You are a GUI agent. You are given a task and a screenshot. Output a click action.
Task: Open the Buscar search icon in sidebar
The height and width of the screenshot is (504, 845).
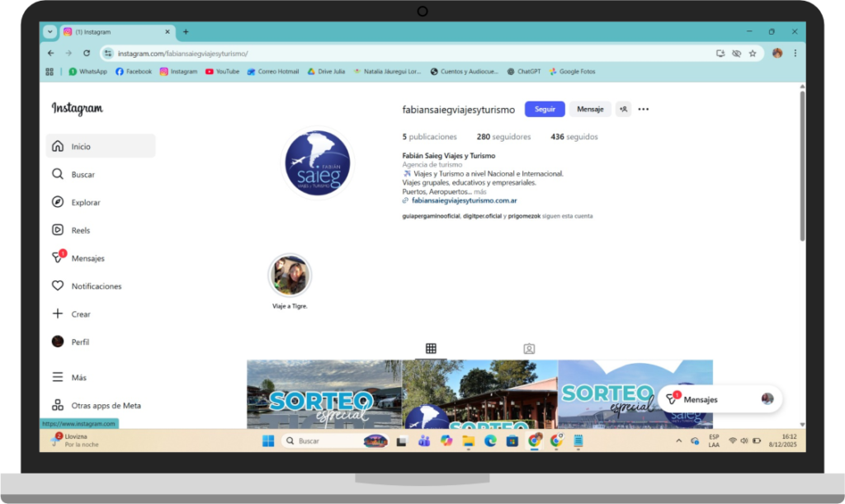[x=58, y=175]
